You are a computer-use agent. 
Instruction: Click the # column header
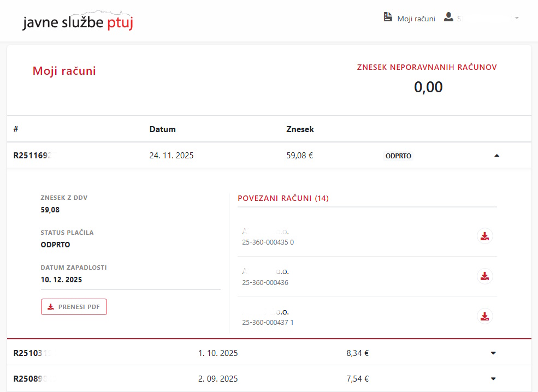pos(16,129)
